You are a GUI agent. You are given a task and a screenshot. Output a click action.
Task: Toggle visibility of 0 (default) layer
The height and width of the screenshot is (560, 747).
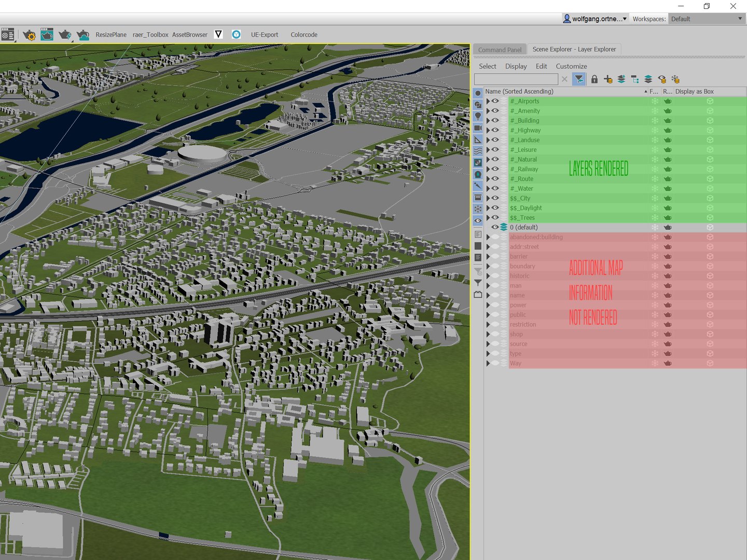click(x=495, y=227)
